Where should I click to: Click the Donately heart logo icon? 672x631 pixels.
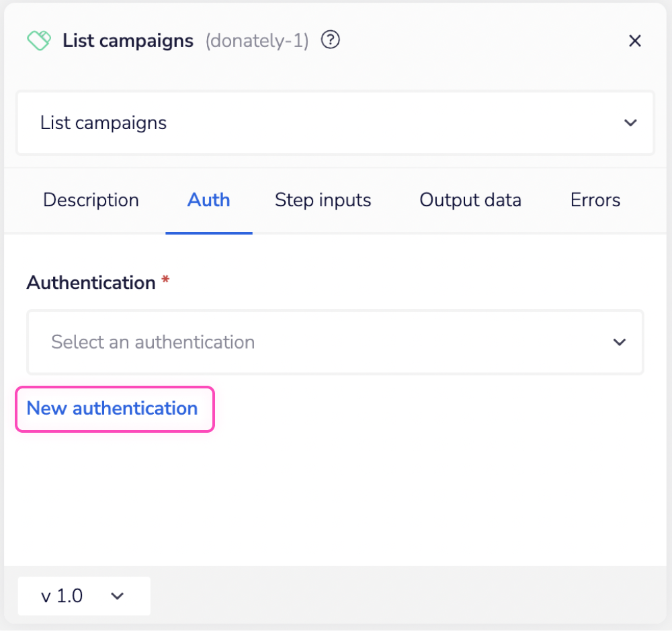coord(38,40)
